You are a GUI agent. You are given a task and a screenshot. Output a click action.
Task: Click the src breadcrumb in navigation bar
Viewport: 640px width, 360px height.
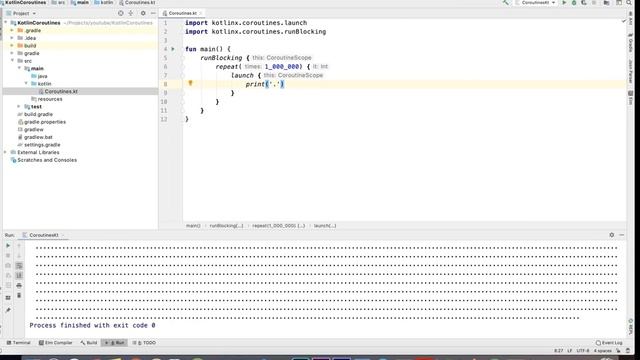pyautogui.click(x=58, y=2)
